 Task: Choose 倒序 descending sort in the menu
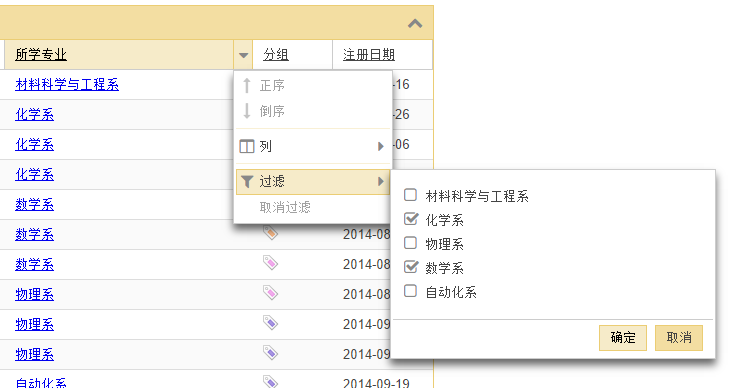pos(313,111)
